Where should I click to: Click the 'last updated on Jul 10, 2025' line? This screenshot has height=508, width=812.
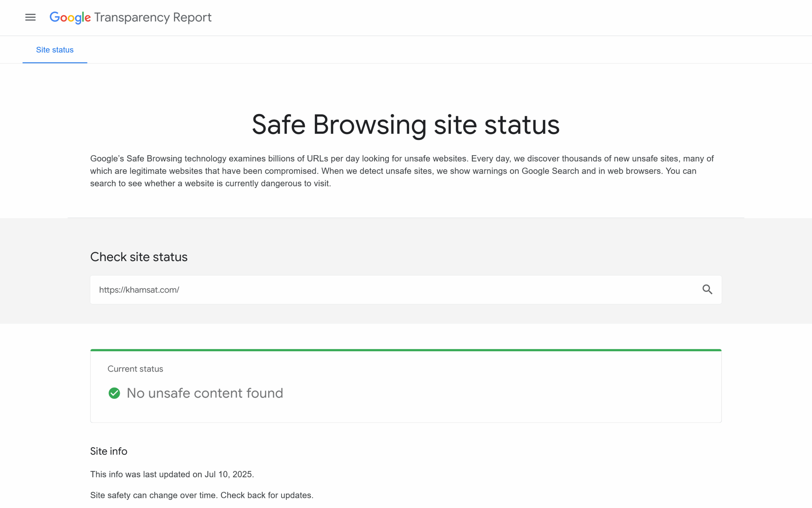[x=172, y=474]
